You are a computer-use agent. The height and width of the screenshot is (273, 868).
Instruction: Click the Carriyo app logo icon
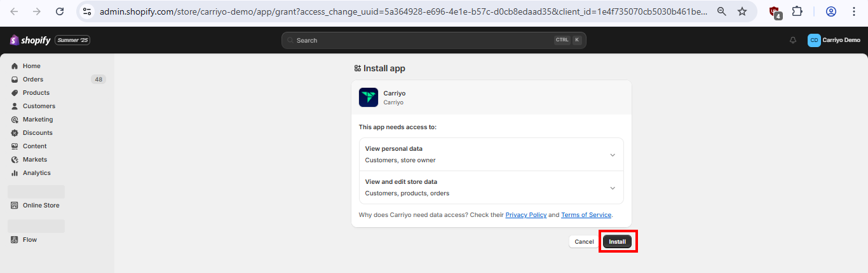click(x=369, y=97)
